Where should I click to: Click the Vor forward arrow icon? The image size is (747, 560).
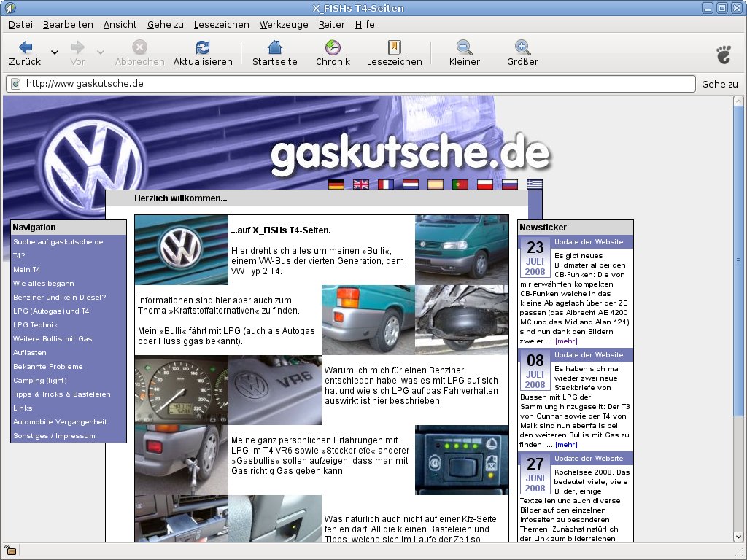coord(77,47)
